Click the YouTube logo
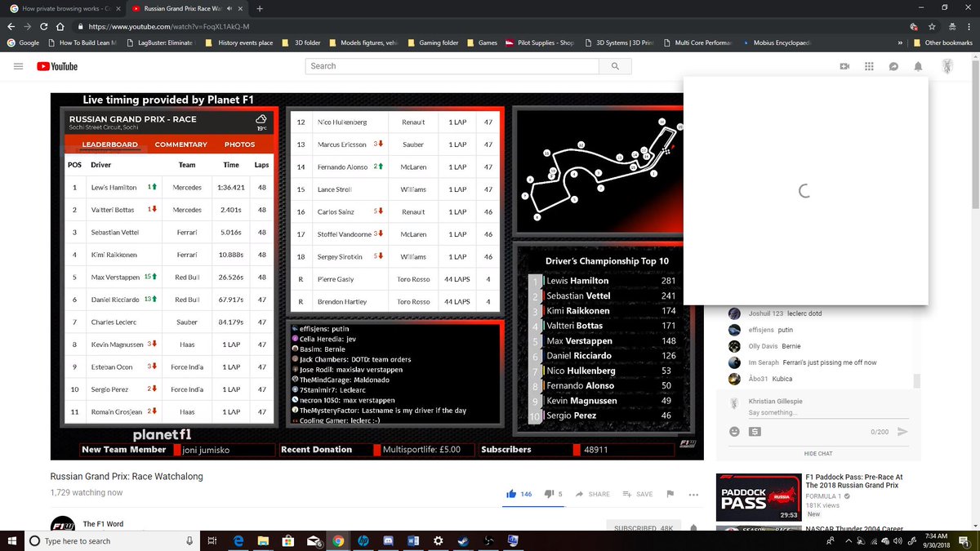This screenshot has width=980, height=551. coord(57,66)
